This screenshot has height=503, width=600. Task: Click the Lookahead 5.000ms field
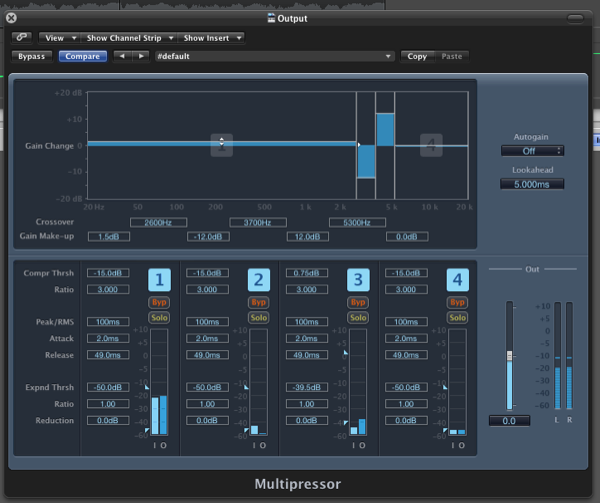(x=532, y=184)
